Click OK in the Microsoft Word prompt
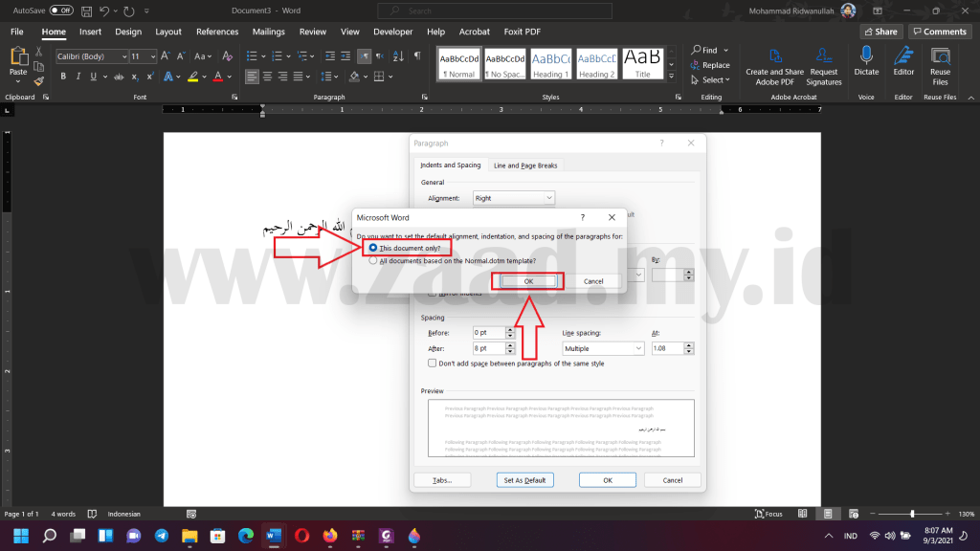Viewport: 980px width, 551px height. (x=528, y=281)
